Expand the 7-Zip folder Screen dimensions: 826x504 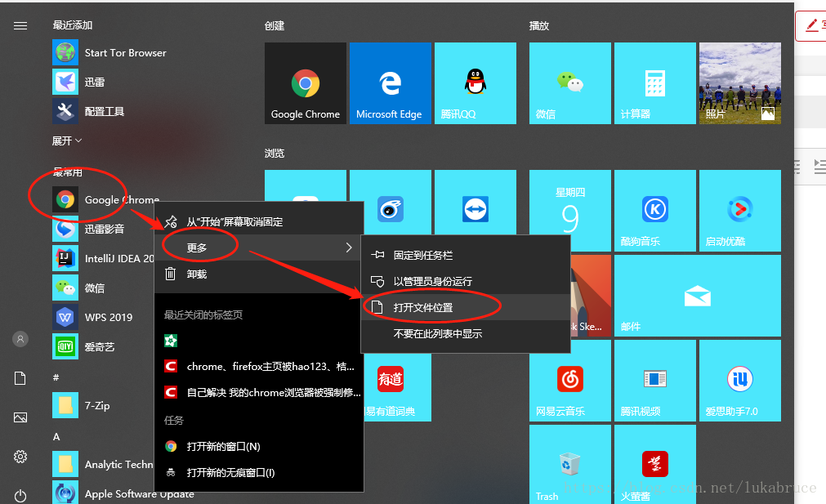pyautogui.click(x=82, y=405)
